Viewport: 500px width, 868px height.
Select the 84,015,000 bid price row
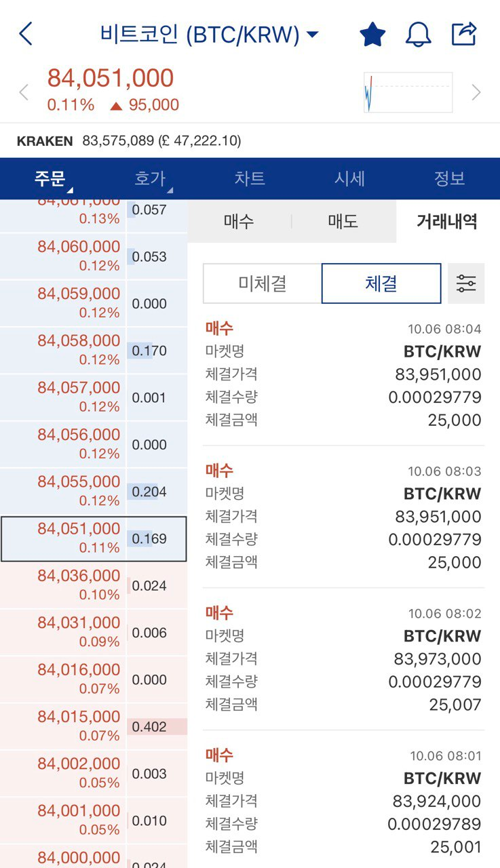[x=79, y=726]
